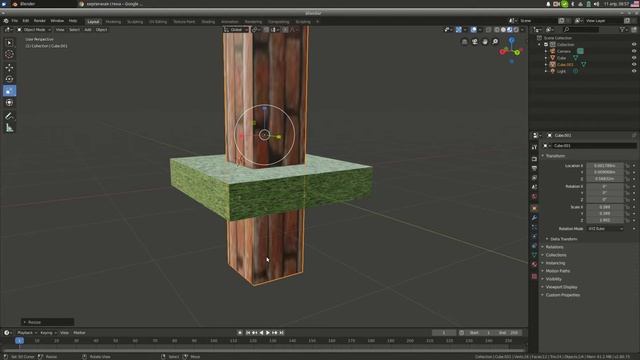Expand the Collections panel in properties

point(556,255)
